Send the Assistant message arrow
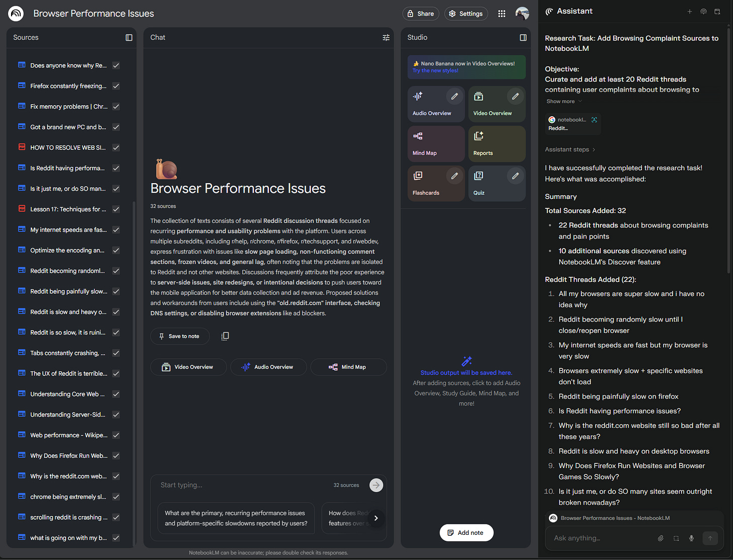This screenshot has height=560, width=733. click(x=710, y=538)
